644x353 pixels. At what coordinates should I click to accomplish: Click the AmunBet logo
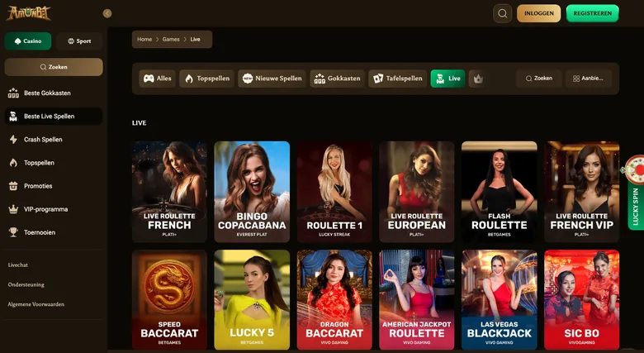(28, 13)
